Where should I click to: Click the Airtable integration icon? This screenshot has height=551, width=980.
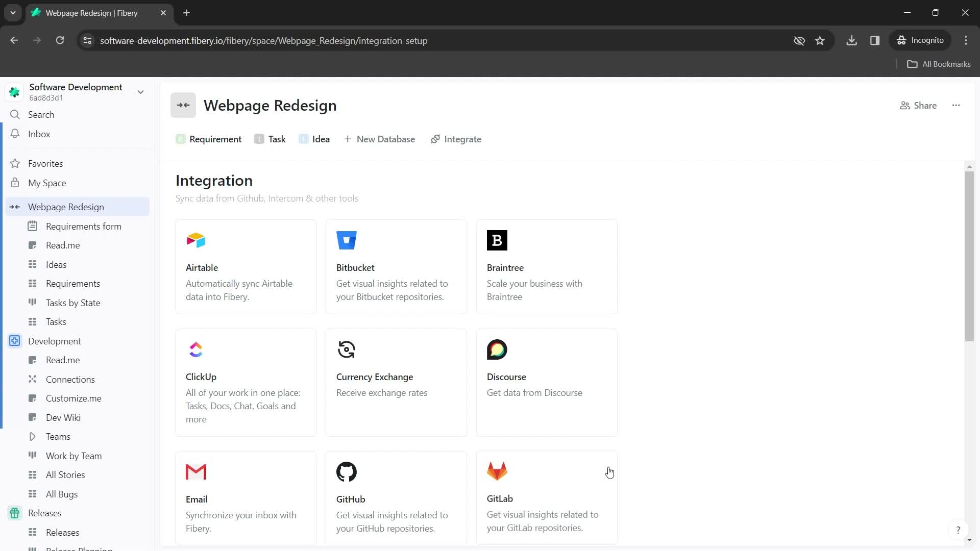[x=196, y=241]
